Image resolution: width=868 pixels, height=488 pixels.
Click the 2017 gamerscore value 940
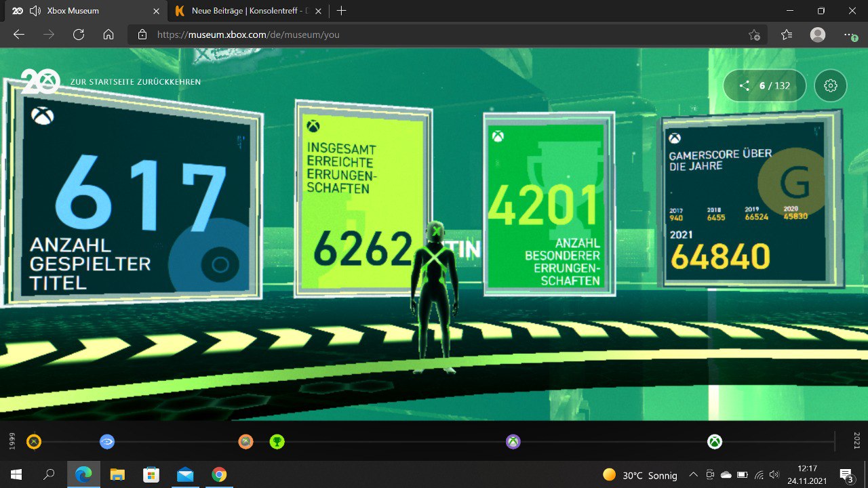click(676, 218)
